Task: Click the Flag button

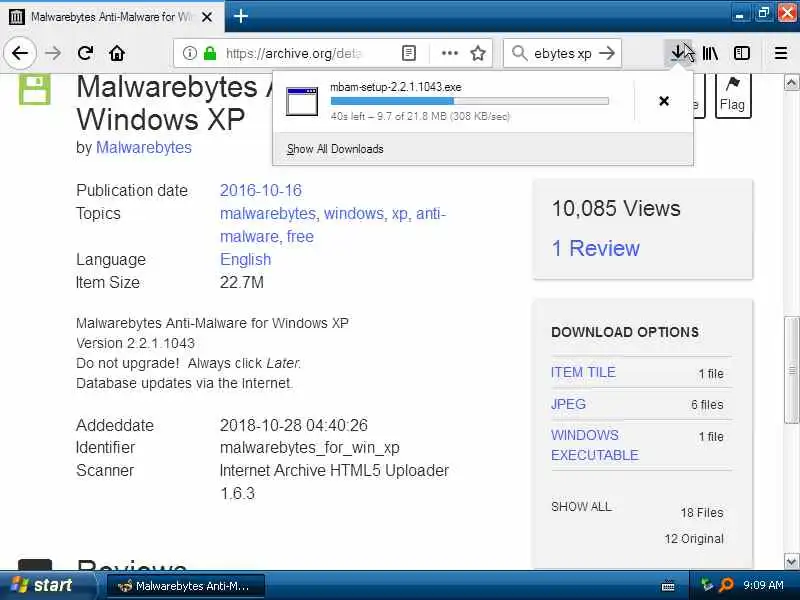Action: (x=733, y=95)
